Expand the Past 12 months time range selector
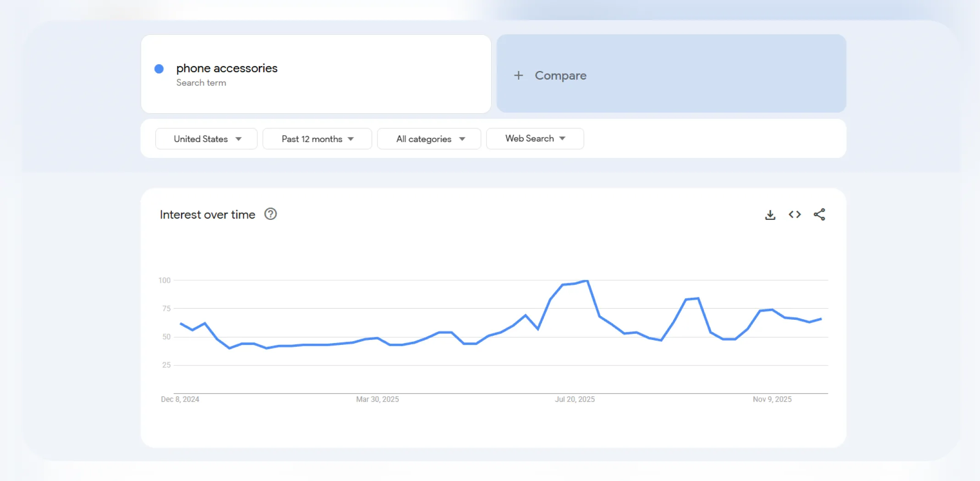This screenshot has height=481, width=980. point(317,138)
